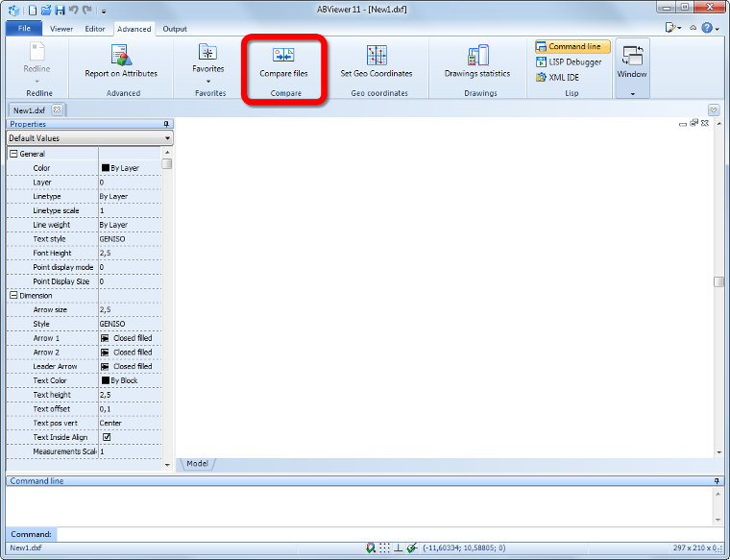This screenshot has width=730, height=560.
Task: Click into the Command input field
Action: click(x=390, y=534)
